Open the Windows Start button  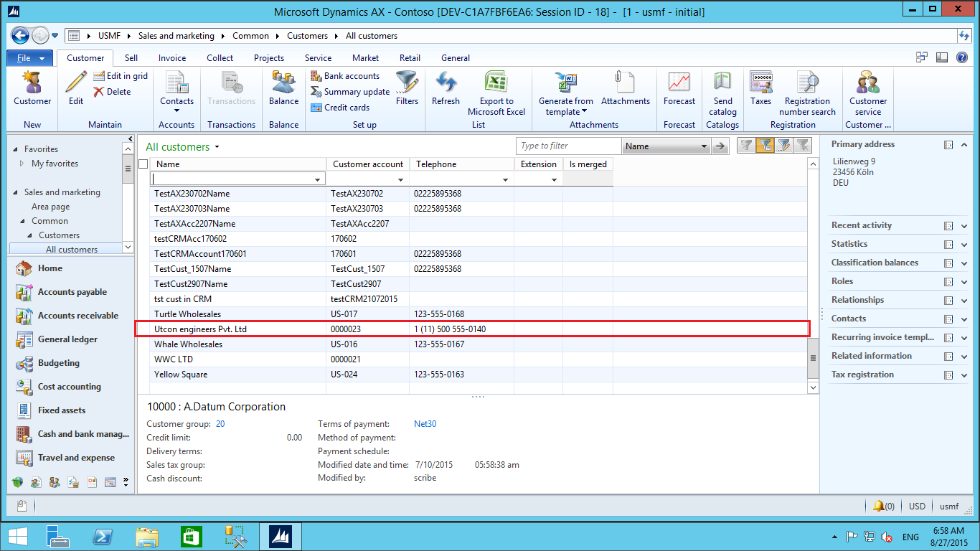17,536
